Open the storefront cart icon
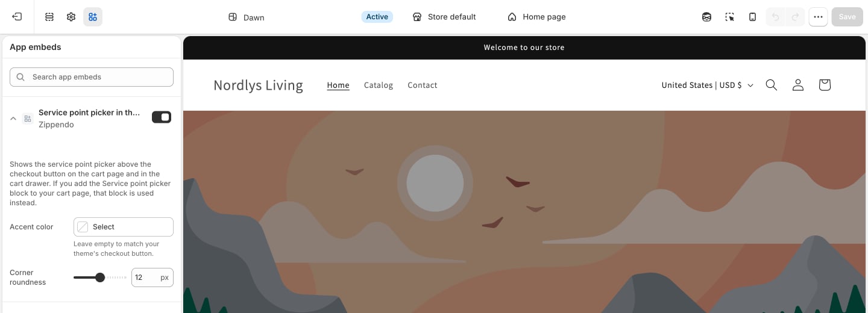 point(825,85)
